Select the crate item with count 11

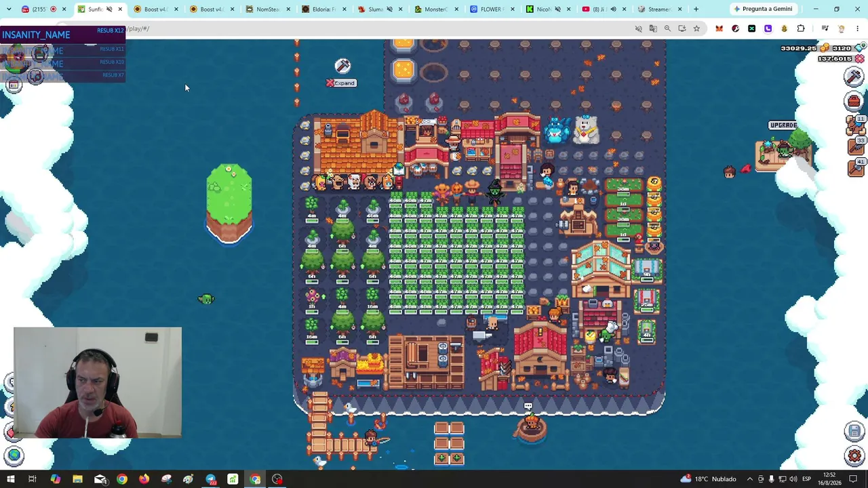point(855,125)
